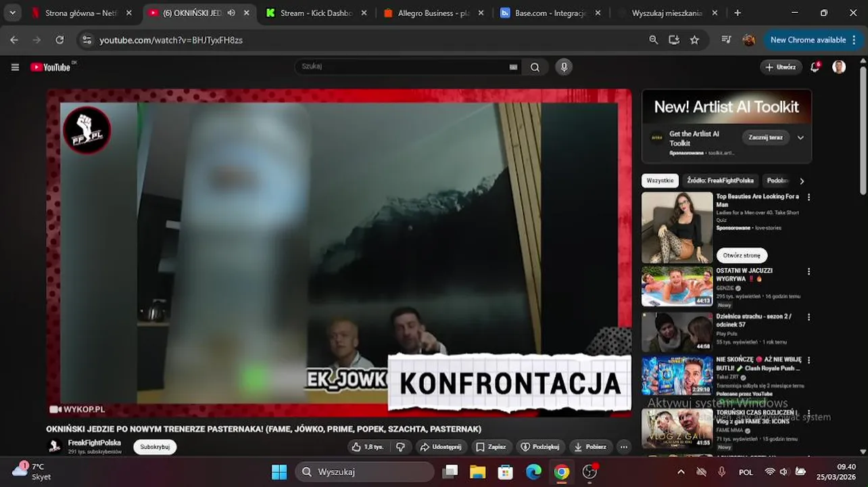Open FreakFightPolska channel avatar
Image resolution: width=868 pixels, height=487 pixels.
click(x=55, y=446)
